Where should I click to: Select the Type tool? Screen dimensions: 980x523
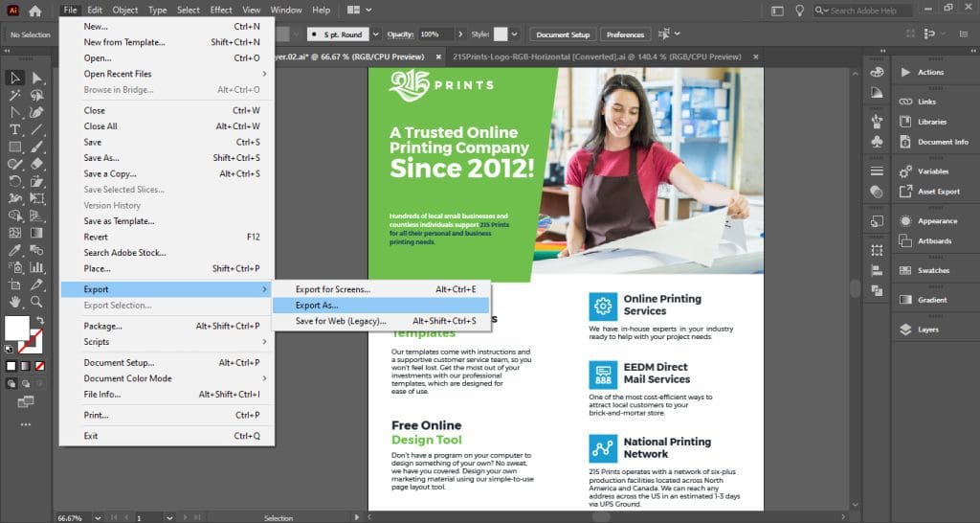(15, 129)
